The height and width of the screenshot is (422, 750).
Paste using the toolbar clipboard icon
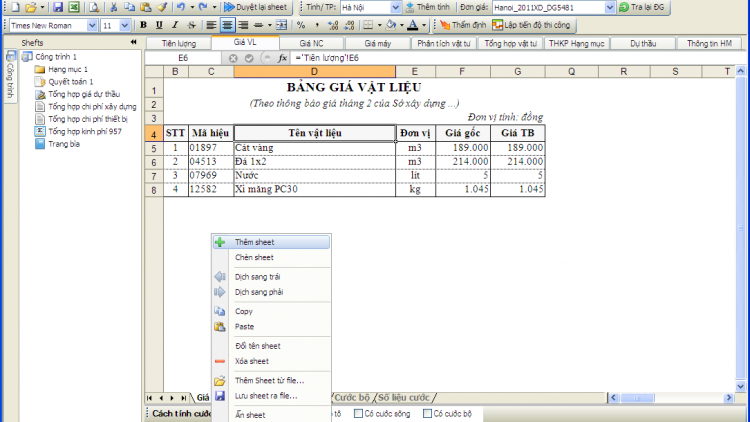[x=146, y=7]
